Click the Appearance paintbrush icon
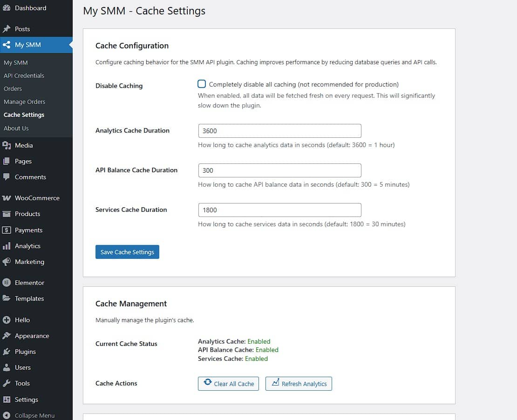 (x=7, y=336)
